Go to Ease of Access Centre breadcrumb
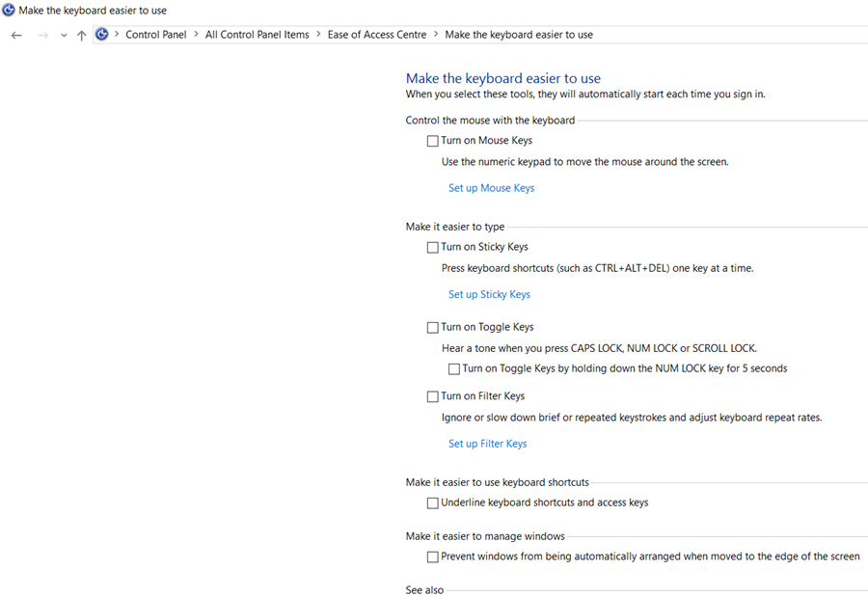 377,35
